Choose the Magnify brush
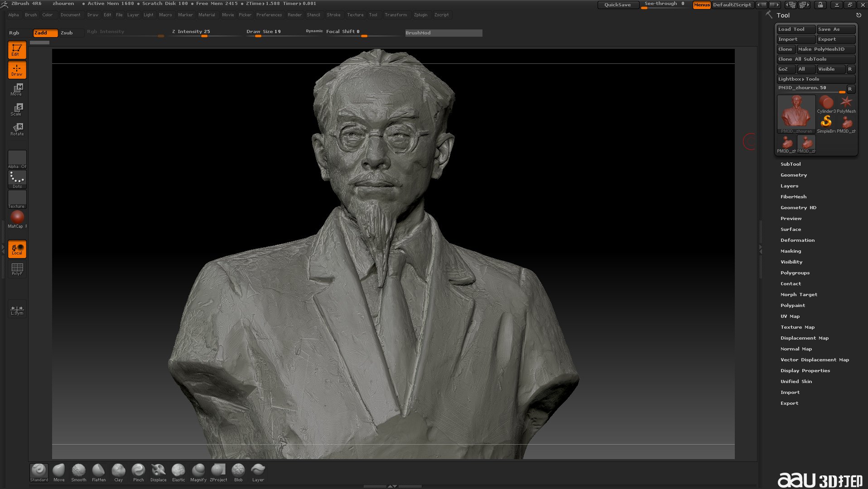The width and height of the screenshot is (868, 489). [x=198, y=472]
